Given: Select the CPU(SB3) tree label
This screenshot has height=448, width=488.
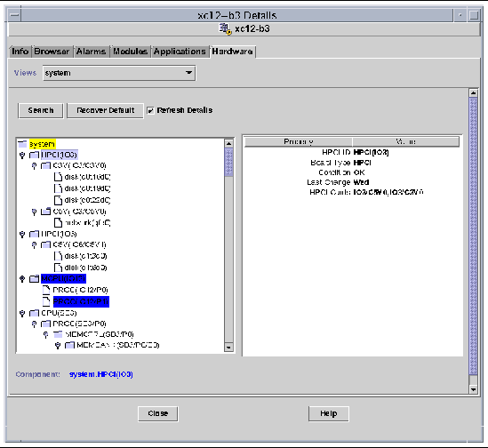Looking at the screenshot, I should (x=59, y=313).
